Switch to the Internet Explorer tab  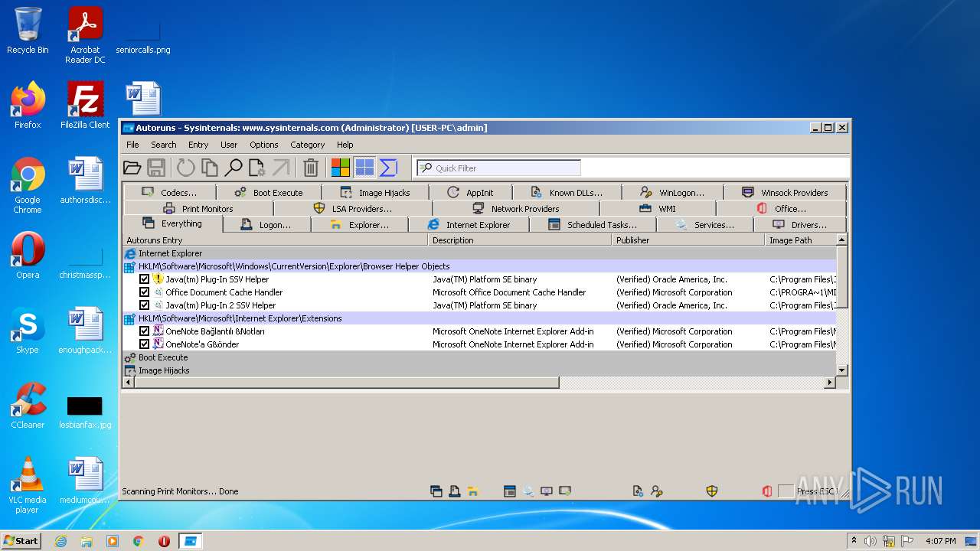coord(469,225)
